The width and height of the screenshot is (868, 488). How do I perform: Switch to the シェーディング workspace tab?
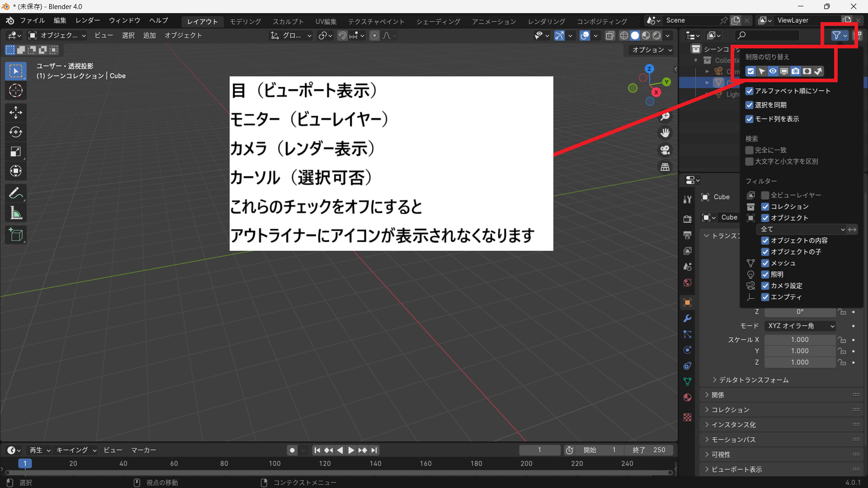click(x=438, y=21)
